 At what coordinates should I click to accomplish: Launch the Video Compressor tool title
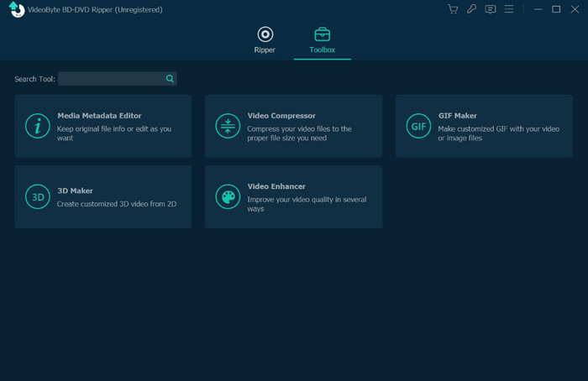tap(281, 116)
